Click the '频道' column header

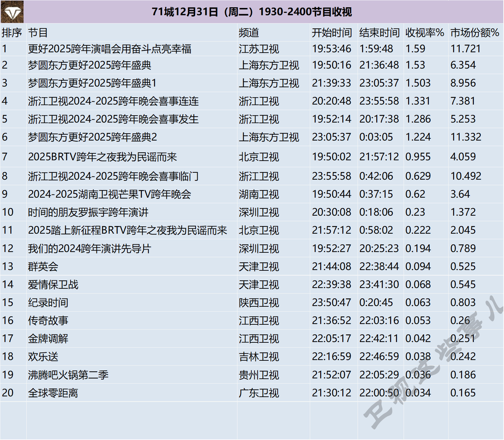[249, 33]
